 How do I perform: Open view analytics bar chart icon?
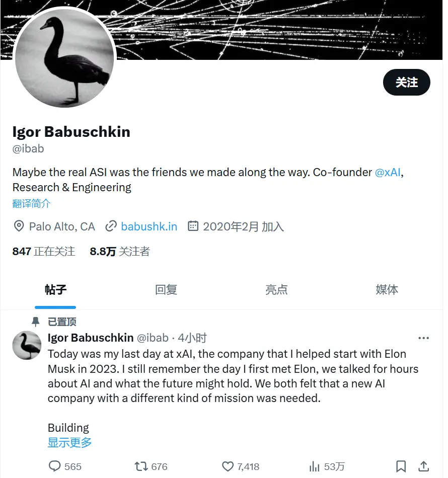point(315,466)
